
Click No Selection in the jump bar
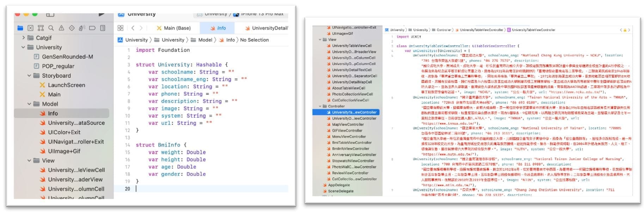254,40
